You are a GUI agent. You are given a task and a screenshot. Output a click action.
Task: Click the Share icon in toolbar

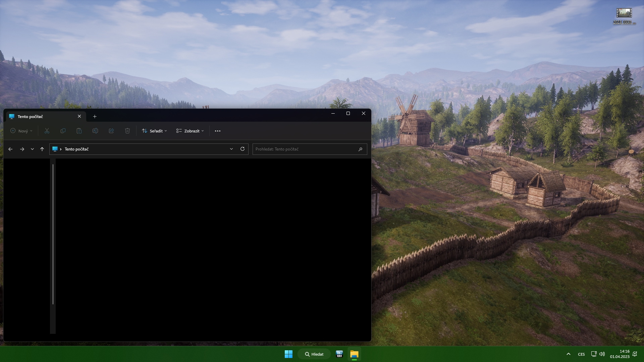tap(111, 131)
